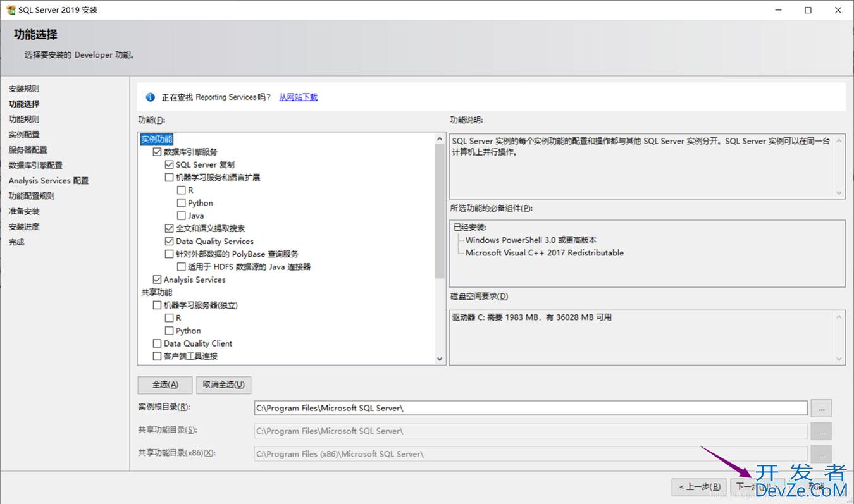854x504 pixels.
Task: Select Analysis Services 配置 step in sidebar
Action: point(49,181)
